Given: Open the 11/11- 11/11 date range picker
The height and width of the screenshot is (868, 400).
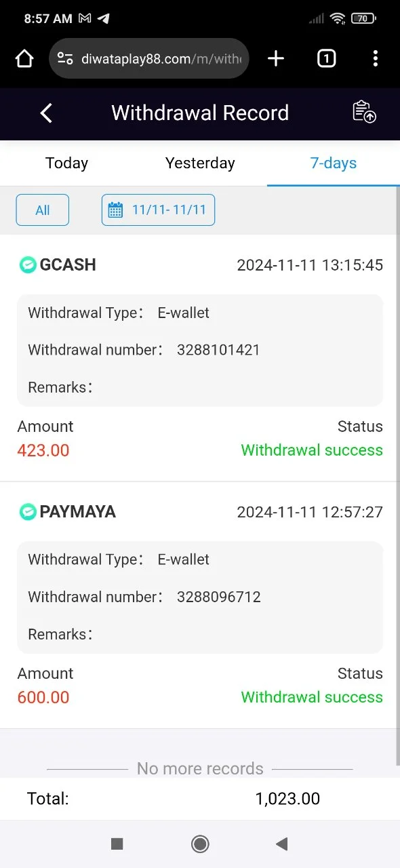Looking at the screenshot, I should pyautogui.click(x=158, y=210).
